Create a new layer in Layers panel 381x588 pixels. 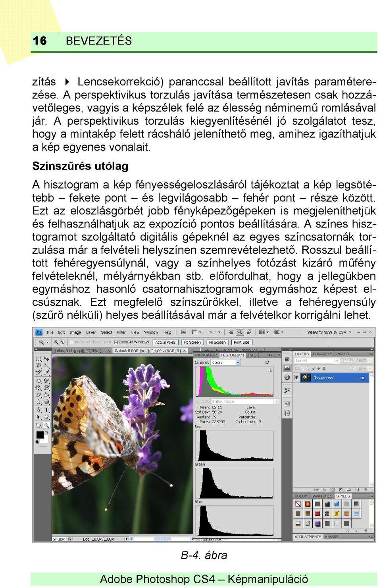[x=357, y=490]
